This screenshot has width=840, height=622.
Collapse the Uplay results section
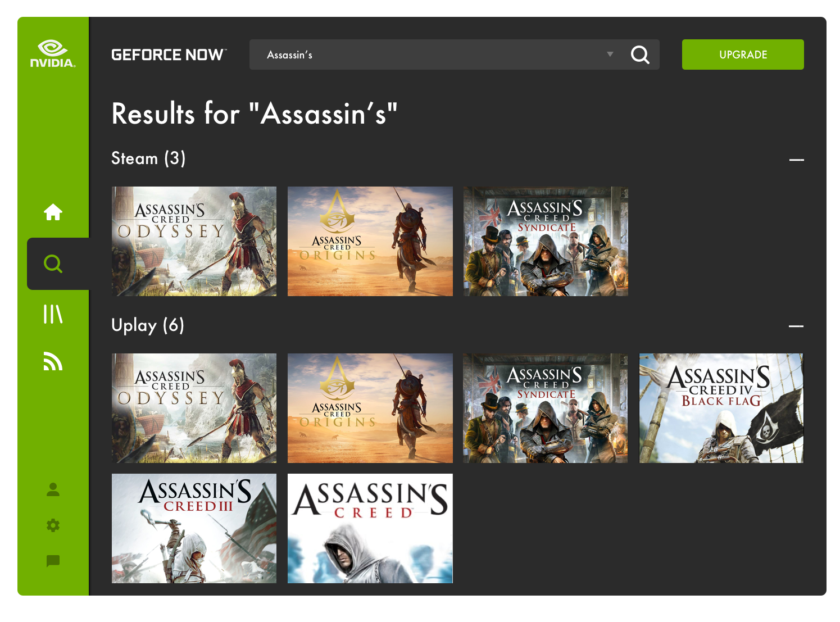click(x=796, y=326)
